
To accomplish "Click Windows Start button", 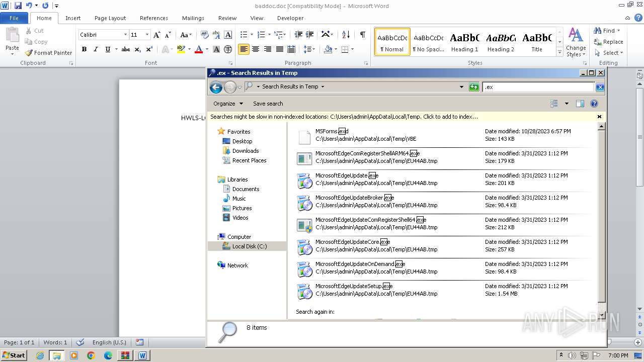I will [14, 355].
